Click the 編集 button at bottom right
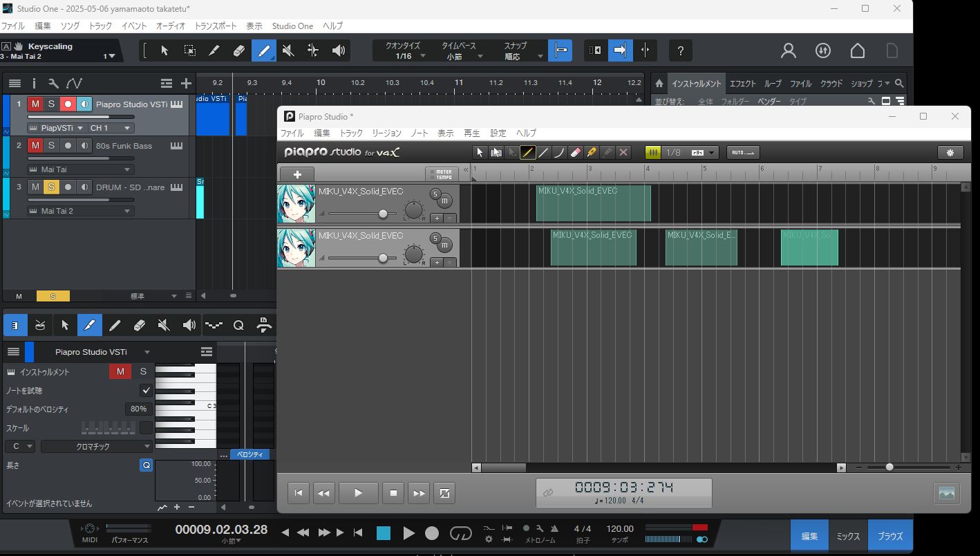 (x=809, y=536)
